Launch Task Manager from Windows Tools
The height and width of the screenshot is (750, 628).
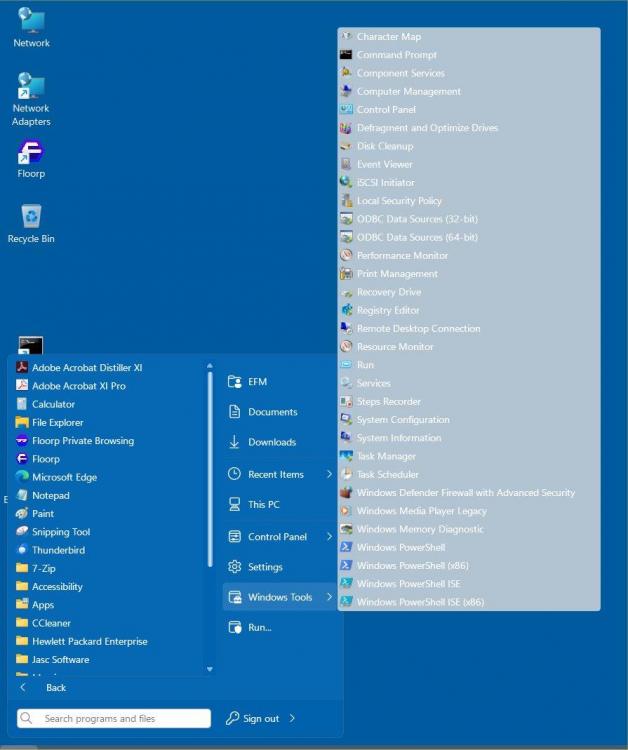tap(386, 456)
